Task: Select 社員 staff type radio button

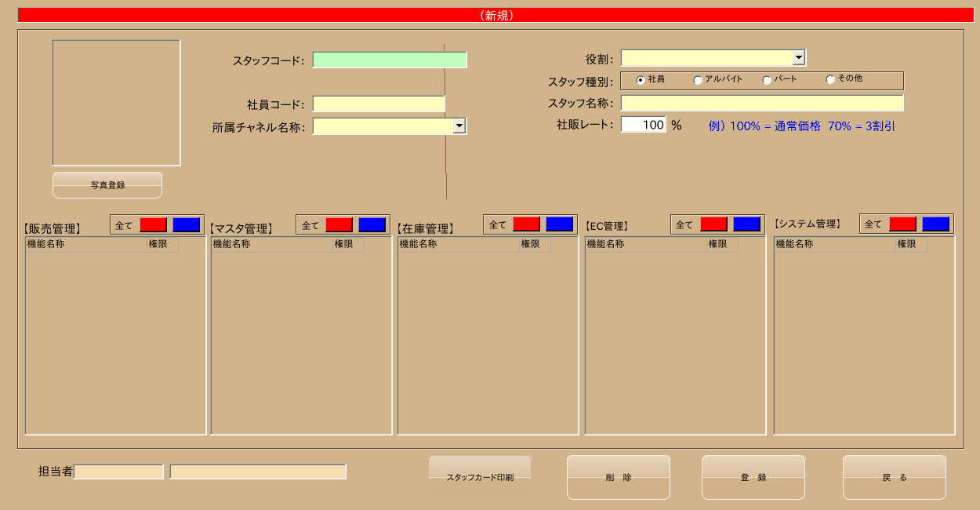Action: pos(641,80)
